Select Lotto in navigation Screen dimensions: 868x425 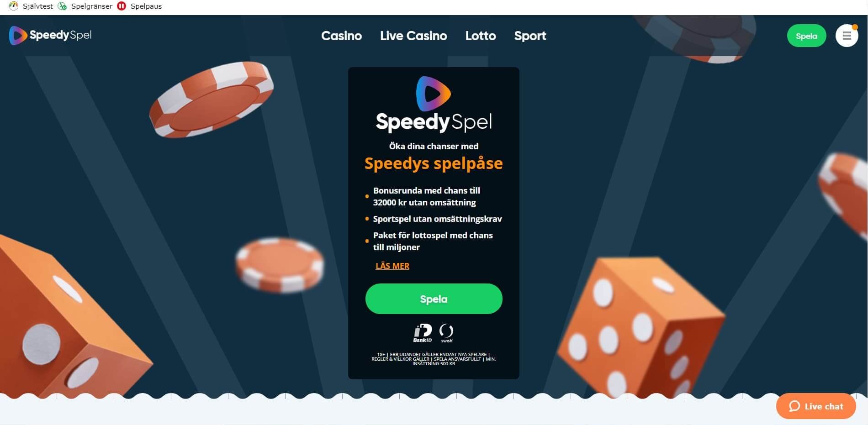point(481,36)
